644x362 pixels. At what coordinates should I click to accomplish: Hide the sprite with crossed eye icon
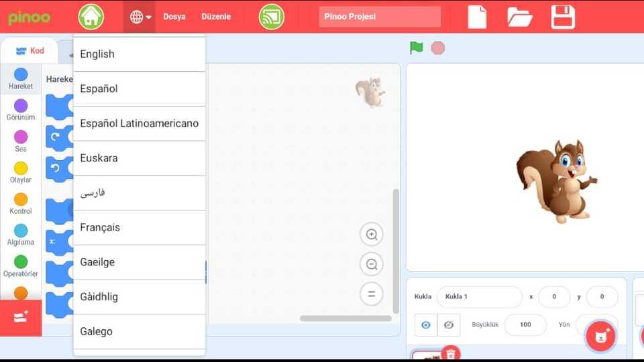pyautogui.click(x=449, y=325)
